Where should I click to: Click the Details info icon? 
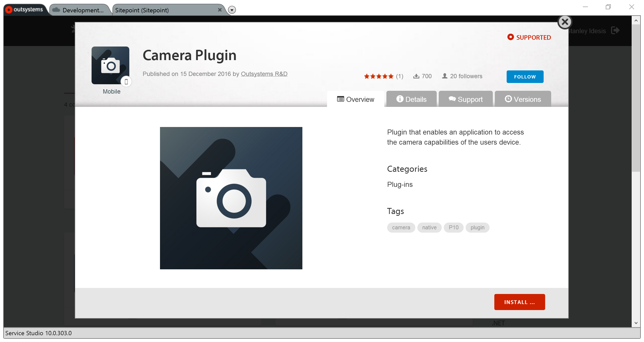400,99
